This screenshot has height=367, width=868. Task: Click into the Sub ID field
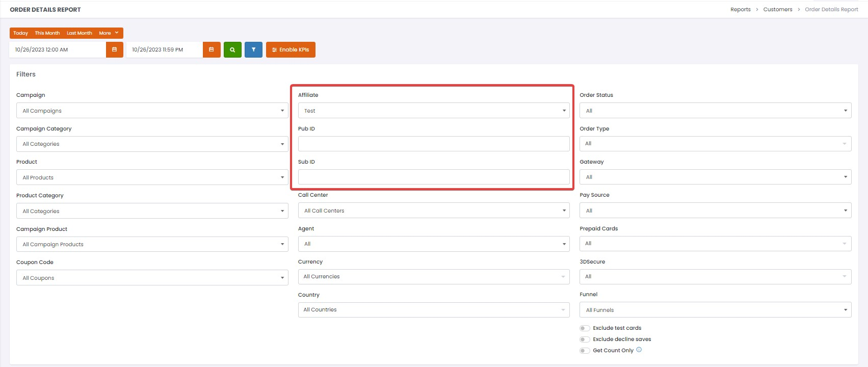[433, 177]
